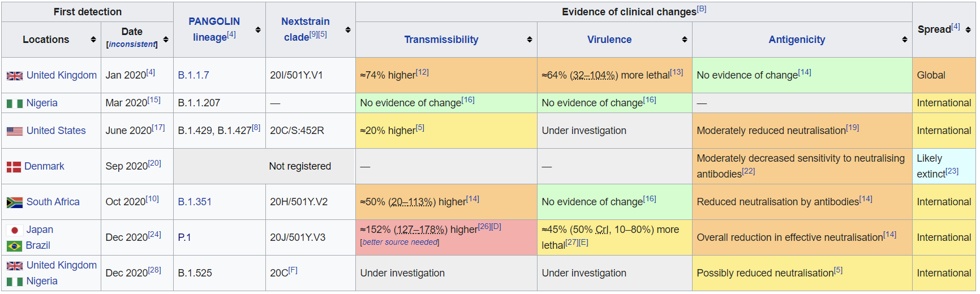Click the 'better source needed' note
Screen dimensions: 980x294
(400, 243)
